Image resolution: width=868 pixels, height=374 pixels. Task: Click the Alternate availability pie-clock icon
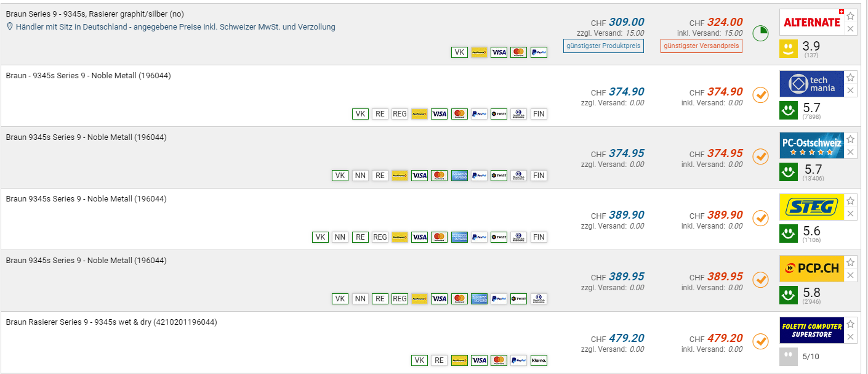[x=761, y=33]
